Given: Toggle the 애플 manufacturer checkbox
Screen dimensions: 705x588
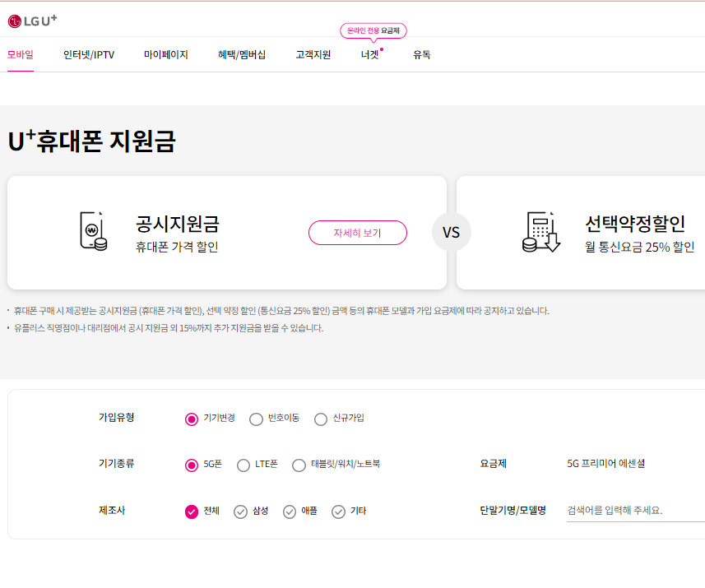Looking at the screenshot, I should point(289,512).
